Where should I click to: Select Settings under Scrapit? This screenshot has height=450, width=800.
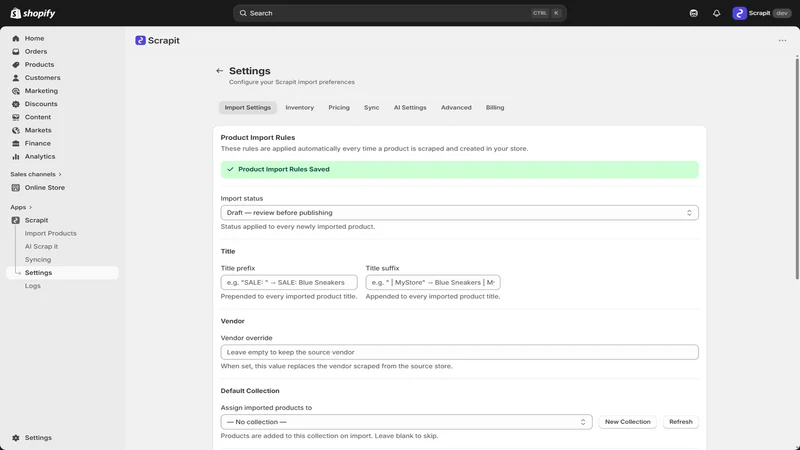pos(62,272)
